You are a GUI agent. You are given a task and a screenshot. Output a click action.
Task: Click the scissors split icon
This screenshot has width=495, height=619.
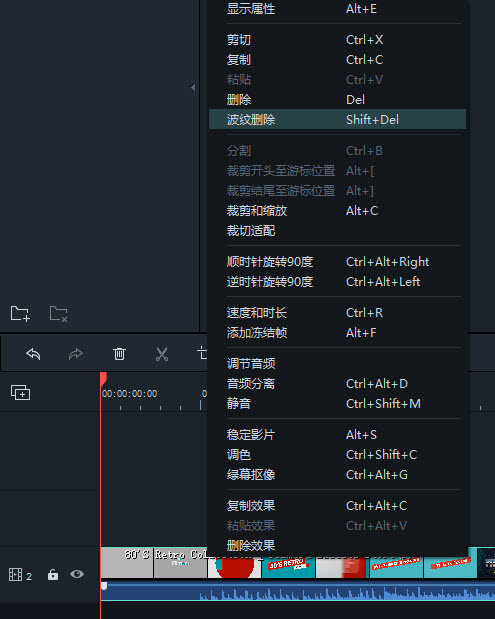[x=162, y=354]
